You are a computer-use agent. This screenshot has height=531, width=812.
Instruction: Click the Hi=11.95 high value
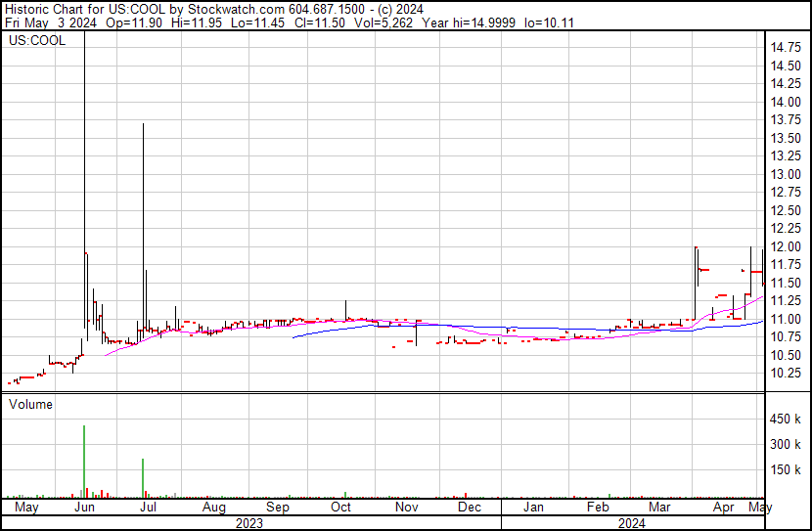click(197, 22)
